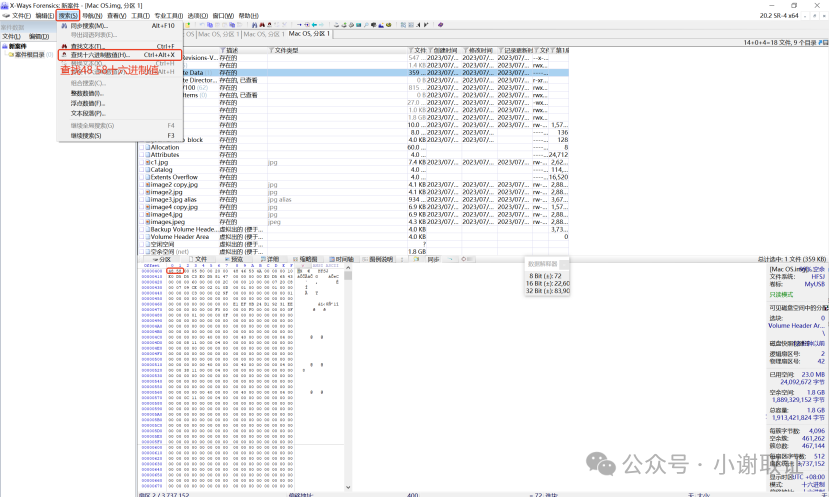Click the purple gem toolbar icon at far right
The image size is (830, 497).
coord(440,25)
